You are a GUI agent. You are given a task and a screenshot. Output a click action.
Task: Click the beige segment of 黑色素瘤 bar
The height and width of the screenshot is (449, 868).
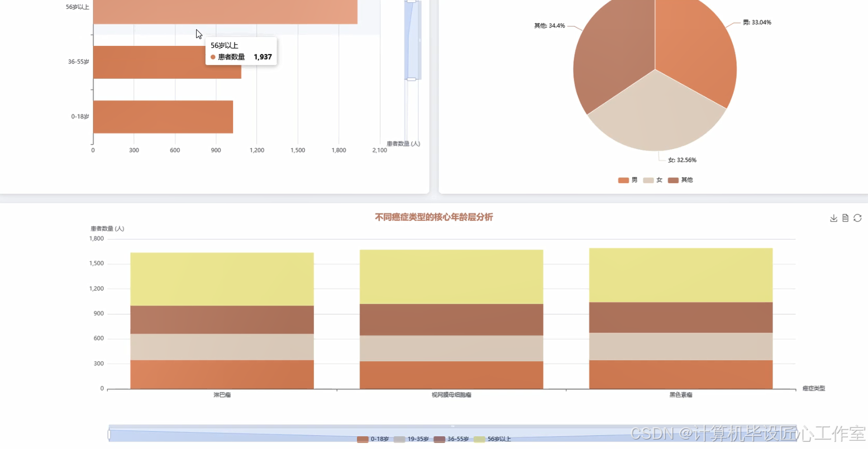tap(681, 347)
